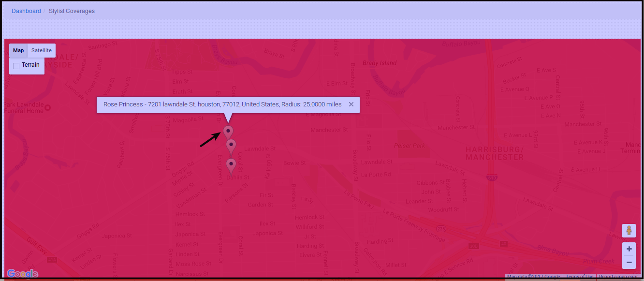The image size is (644, 281).
Task: Pick the Street View pegman icon
Action: click(x=629, y=231)
